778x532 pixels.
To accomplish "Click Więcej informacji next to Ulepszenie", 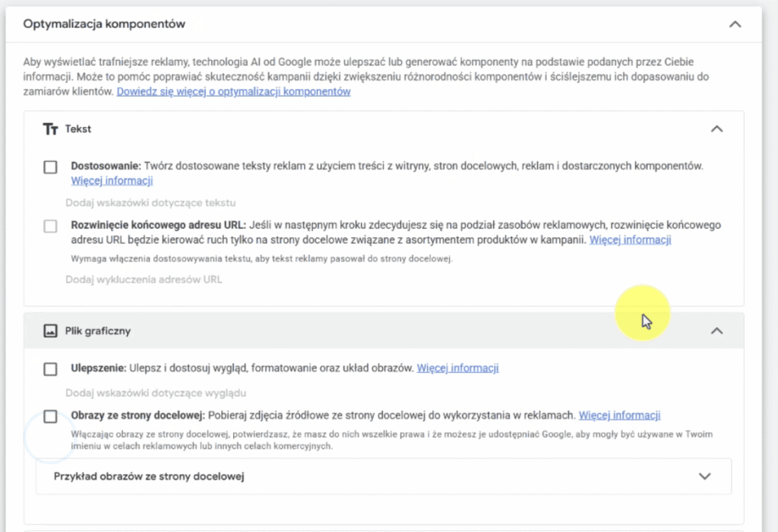I will 457,368.
